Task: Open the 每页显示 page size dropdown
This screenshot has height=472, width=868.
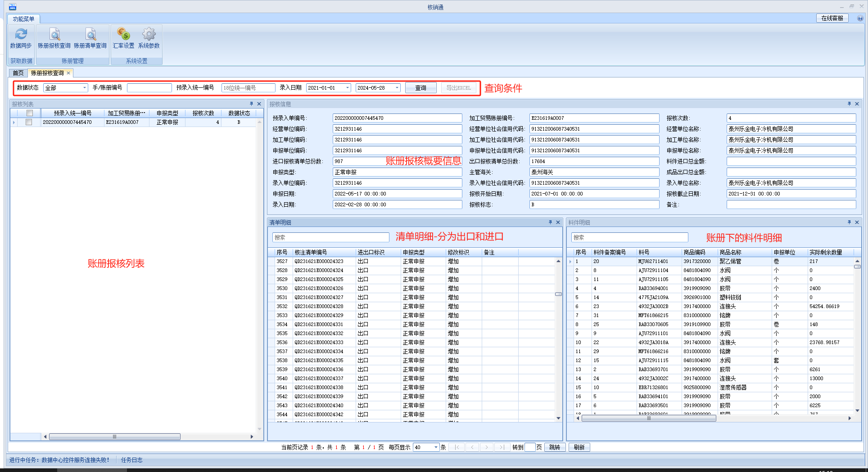Action: [x=436, y=447]
